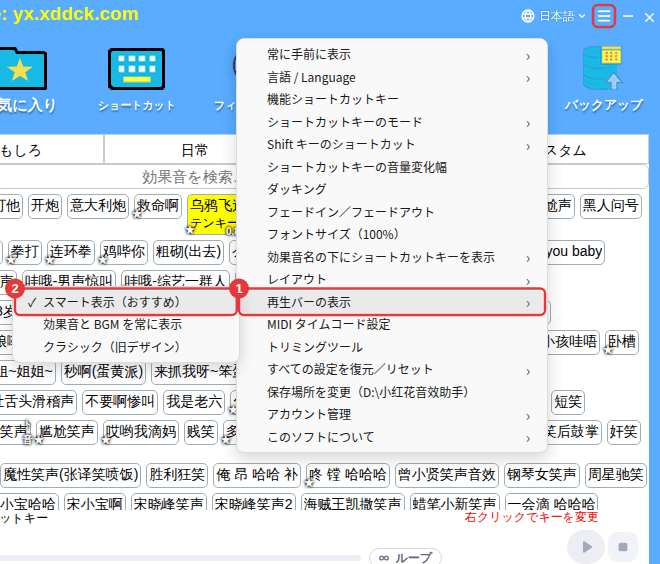Play the 黑人问号 sound effect
Image resolution: width=660 pixels, height=564 pixels.
(610, 206)
